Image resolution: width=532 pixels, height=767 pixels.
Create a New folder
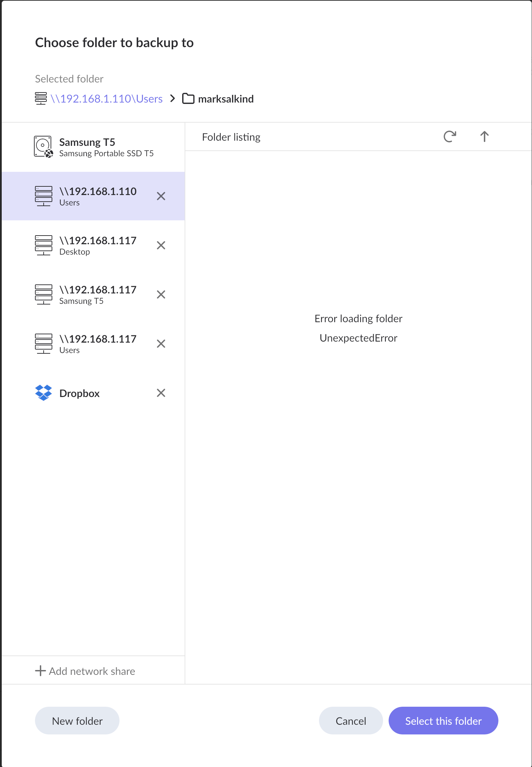(x=77, y=721)
